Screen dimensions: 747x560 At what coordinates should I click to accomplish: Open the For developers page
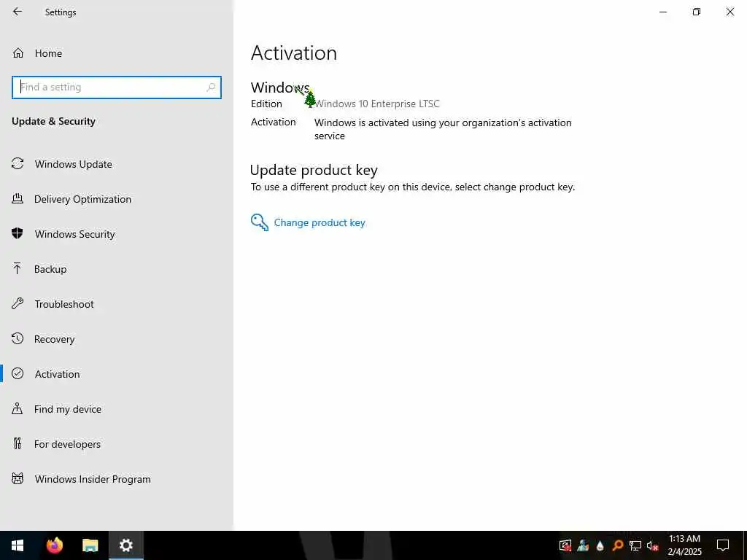click(117, 444)
